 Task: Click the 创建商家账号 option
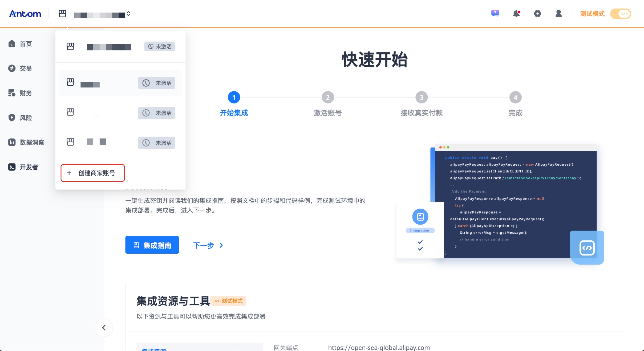(x=92, y=173)
